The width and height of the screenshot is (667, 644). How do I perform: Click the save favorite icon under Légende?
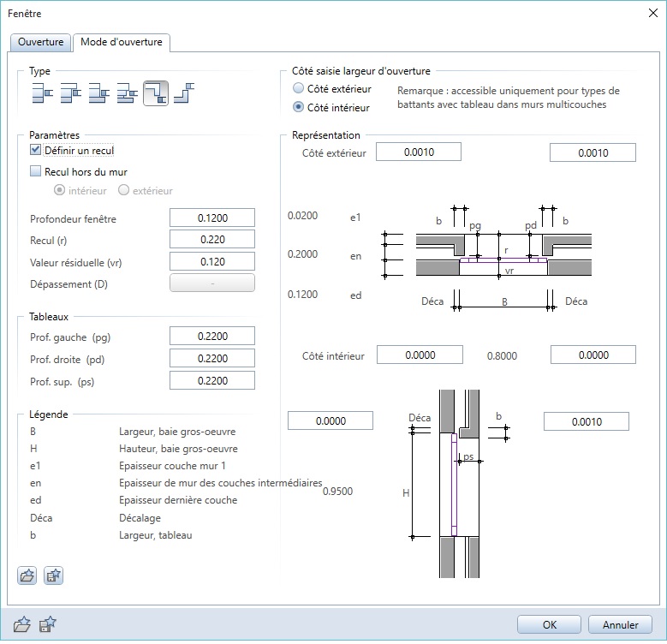click(54, 576)
